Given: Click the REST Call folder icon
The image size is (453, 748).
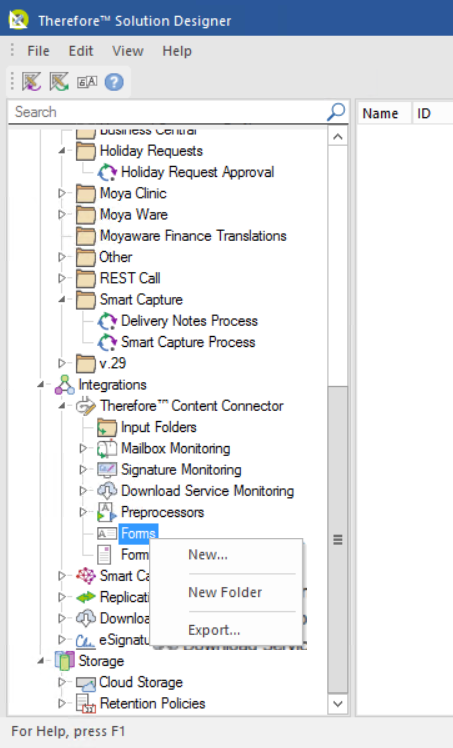Looking at the screenshot, I should tap(86, 279).
